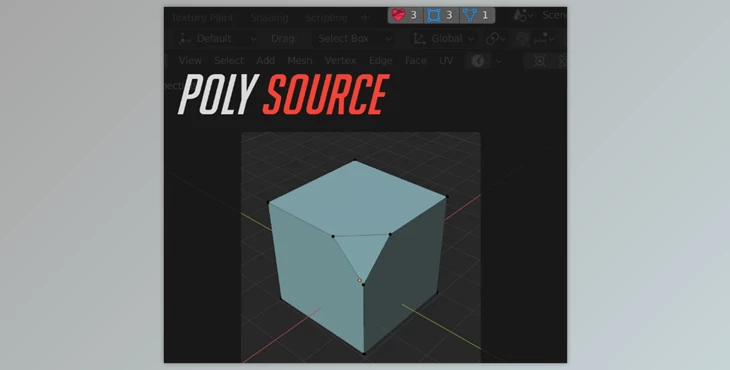Click the round icon right of UV menu

tap(478, 61)
